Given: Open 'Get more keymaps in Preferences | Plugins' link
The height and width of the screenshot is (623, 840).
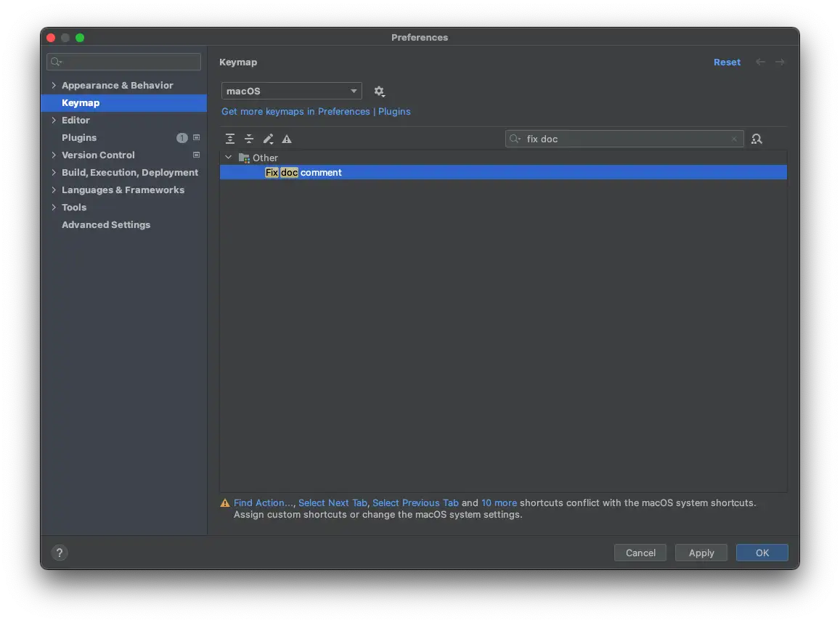Looking at the screenshot, I should tap(316, 111).
